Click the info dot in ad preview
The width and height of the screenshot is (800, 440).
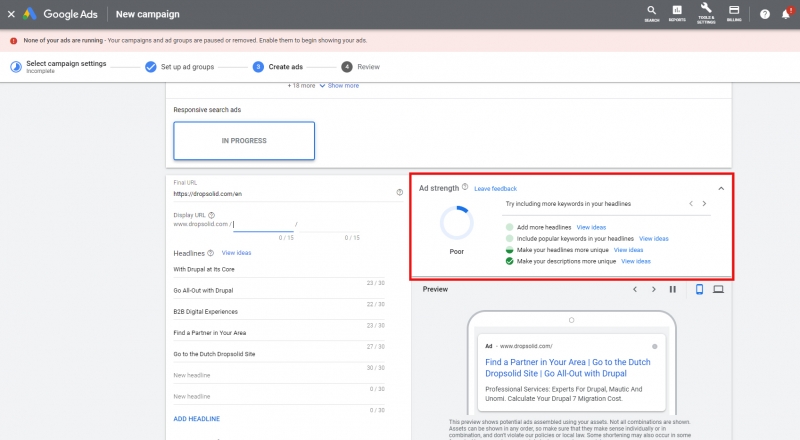pyautogui.click(x=655, y=347)
